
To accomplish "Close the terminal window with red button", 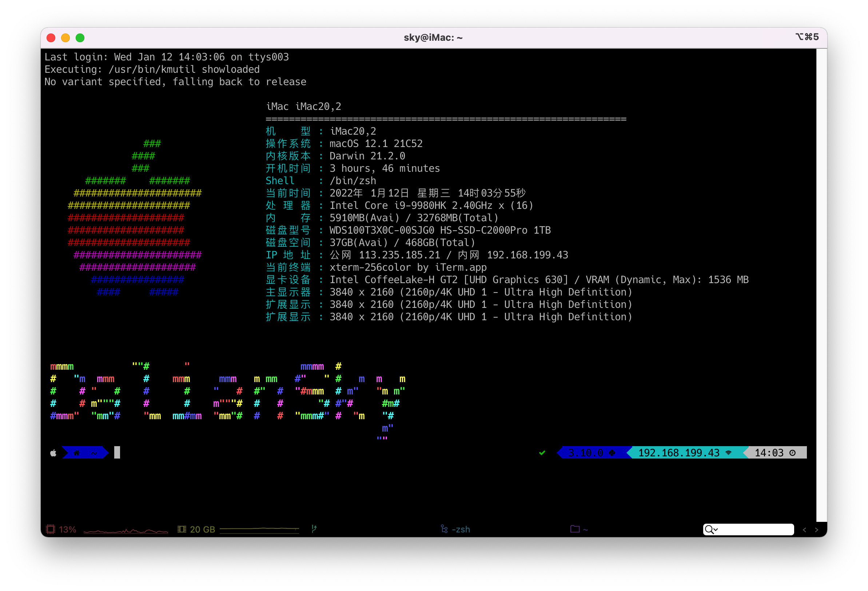I will click(51, 38).
